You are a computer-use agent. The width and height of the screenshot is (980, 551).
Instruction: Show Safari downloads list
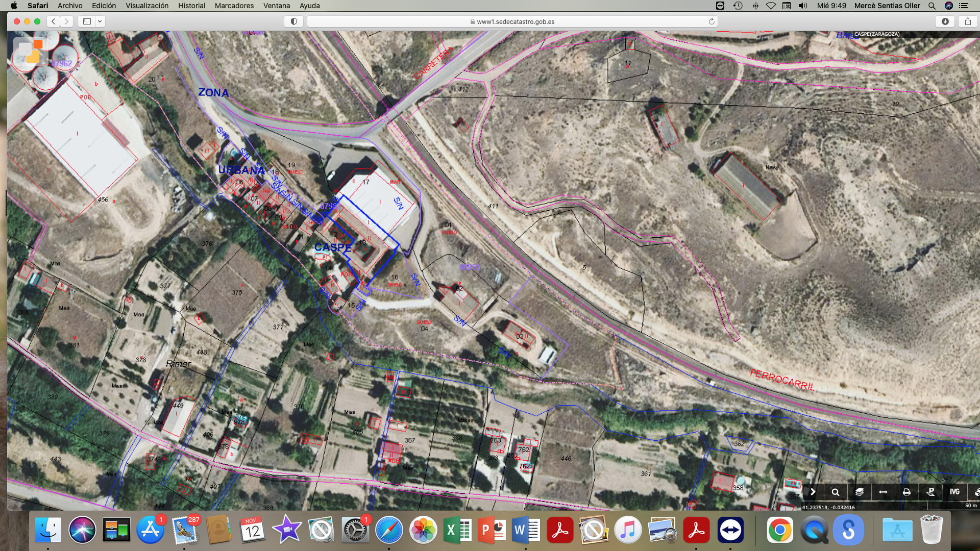945,21
